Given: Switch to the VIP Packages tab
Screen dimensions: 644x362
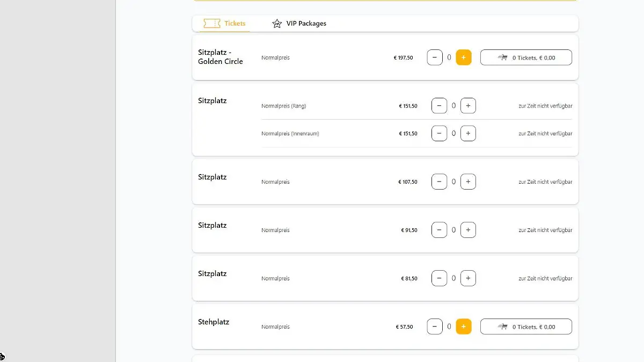Looking at the screenshot, I should click(306, 24).
